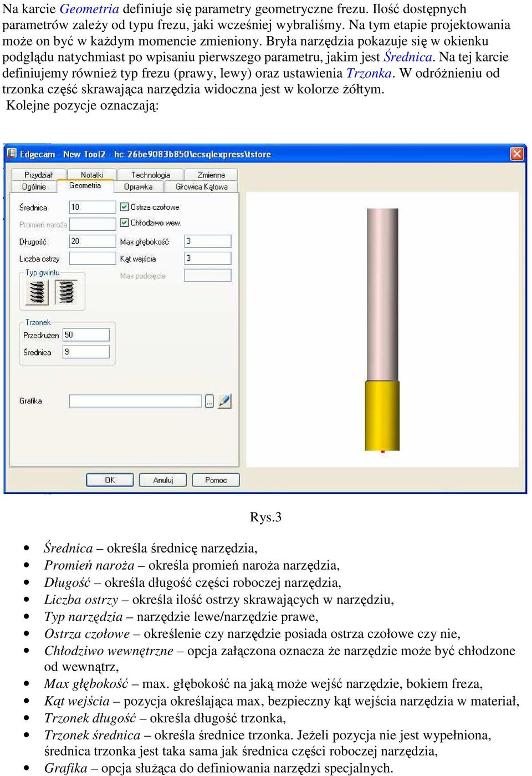Switch to the Notatki tab
Image resolution: width=532 pixels, height=776 pixels.
pyautogui.click(x=92, y=175)
